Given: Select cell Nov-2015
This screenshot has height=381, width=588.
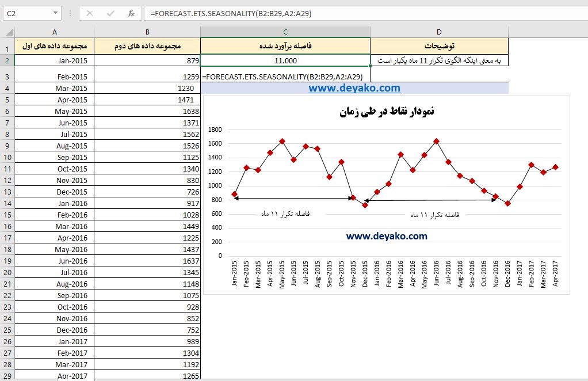Looking at the screenshot, I should pyautogui.click(x=55, y=180).
